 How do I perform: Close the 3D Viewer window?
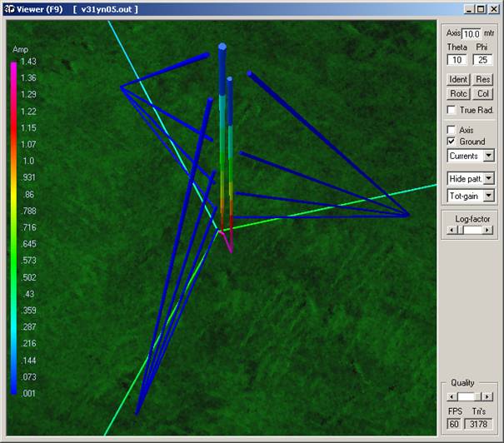[494, 8]
